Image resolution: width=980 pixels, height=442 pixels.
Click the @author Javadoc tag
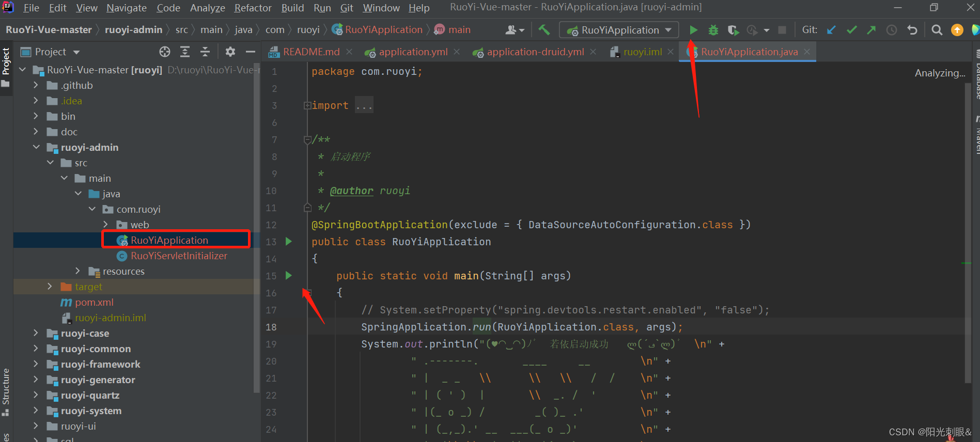351,191
